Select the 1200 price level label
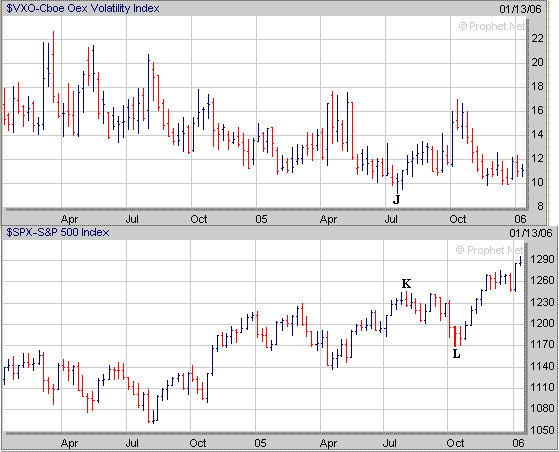This screenshot has height=452, width=559. coord(542,323)
